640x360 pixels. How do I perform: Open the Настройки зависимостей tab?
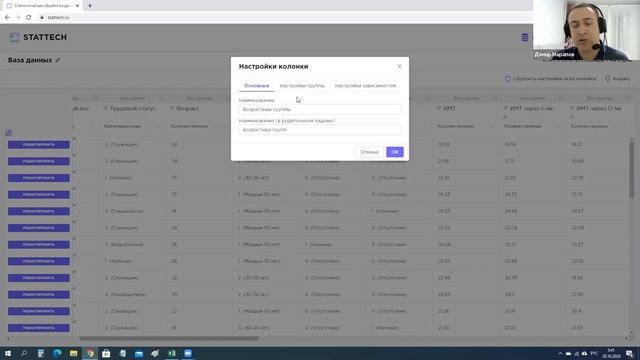tap(365, 86)
